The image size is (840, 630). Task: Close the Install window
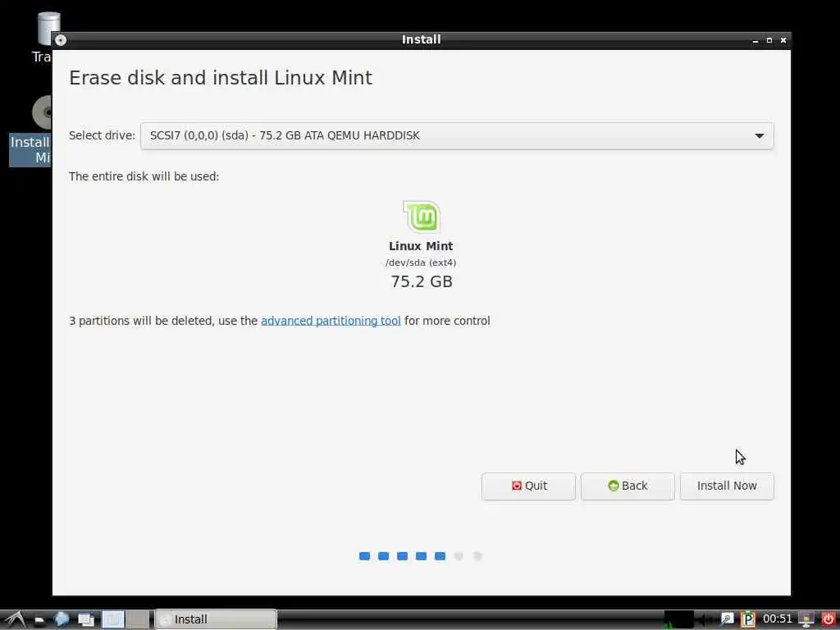pyautogui.click(x=783, y=40)
